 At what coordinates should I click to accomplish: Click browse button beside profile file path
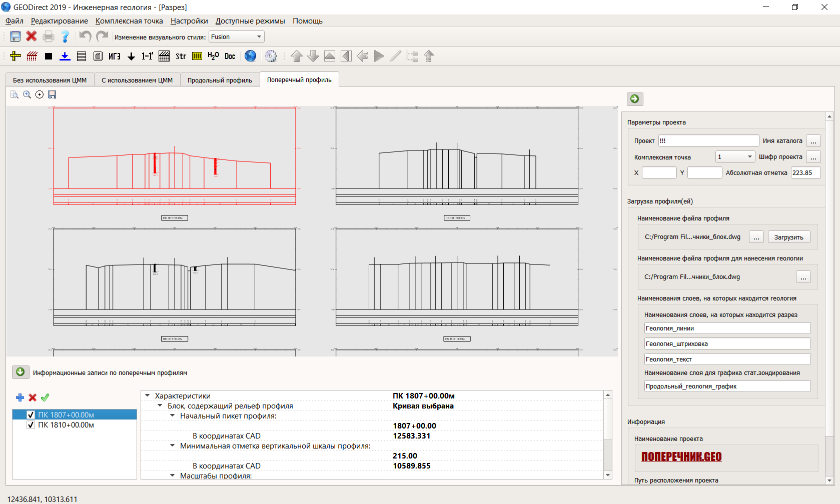(x=756, y=237)
